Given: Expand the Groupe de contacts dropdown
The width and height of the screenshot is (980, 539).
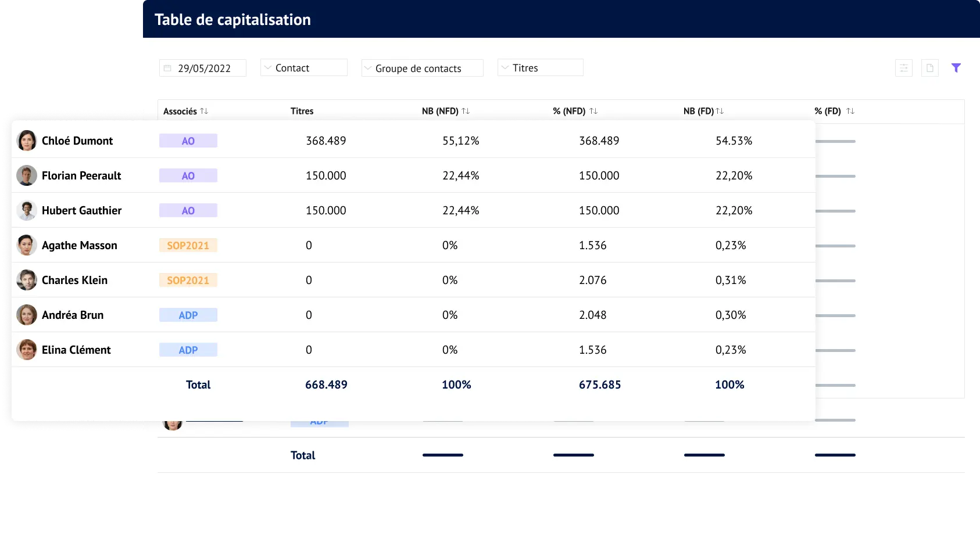Looking at the screenshot, I should tap(423, 68).
